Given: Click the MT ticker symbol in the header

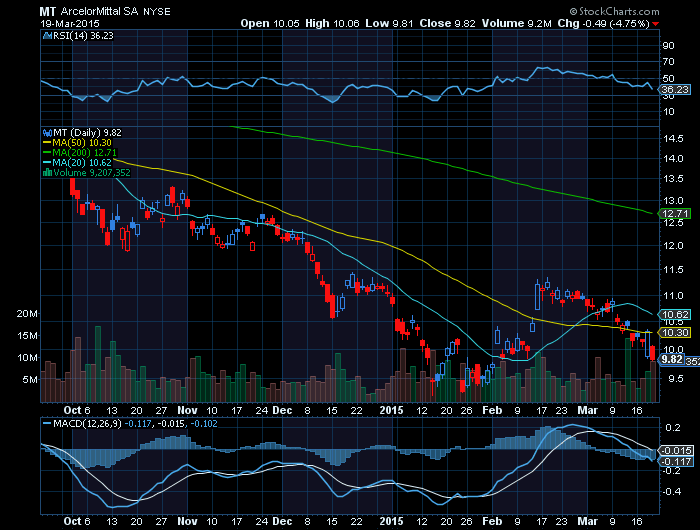Looking at the screenshot, I should [x=47, y=12].
